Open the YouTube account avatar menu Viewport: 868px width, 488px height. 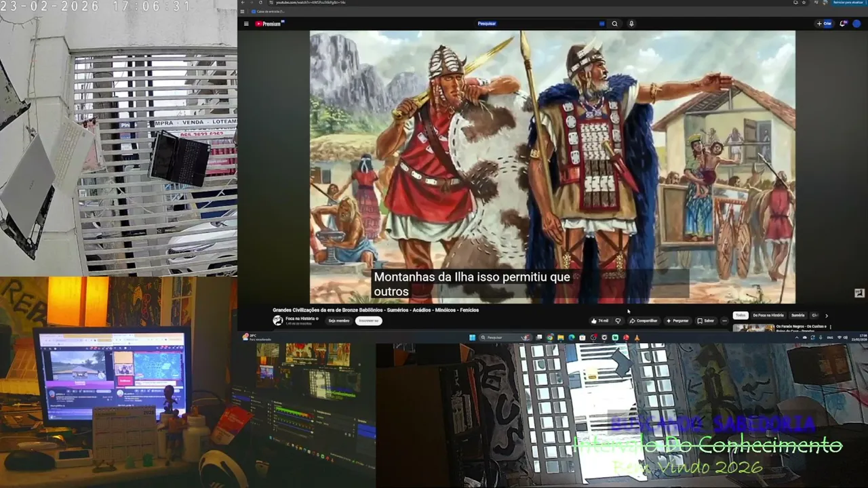(856, 24)
